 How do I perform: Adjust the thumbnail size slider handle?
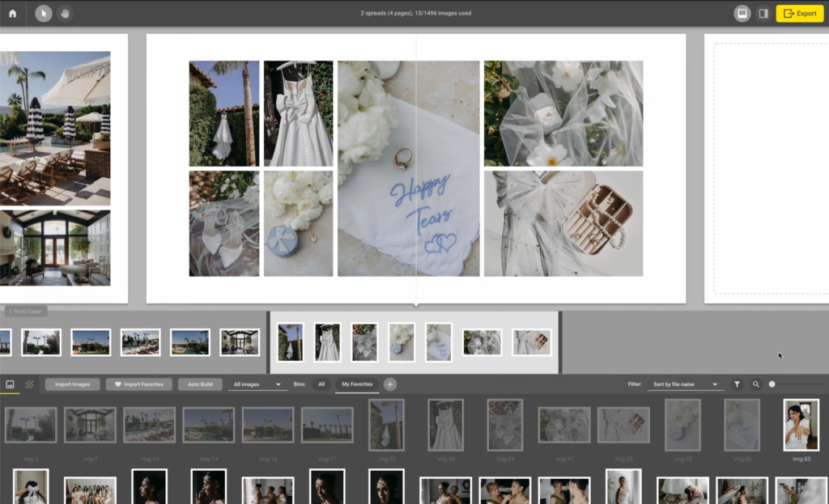772,384
